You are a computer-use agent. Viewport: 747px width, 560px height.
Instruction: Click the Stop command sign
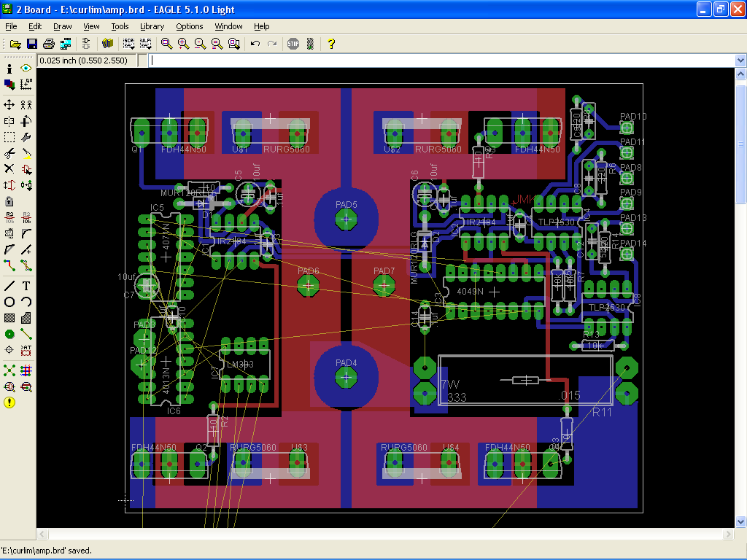[x=293, y=44]
